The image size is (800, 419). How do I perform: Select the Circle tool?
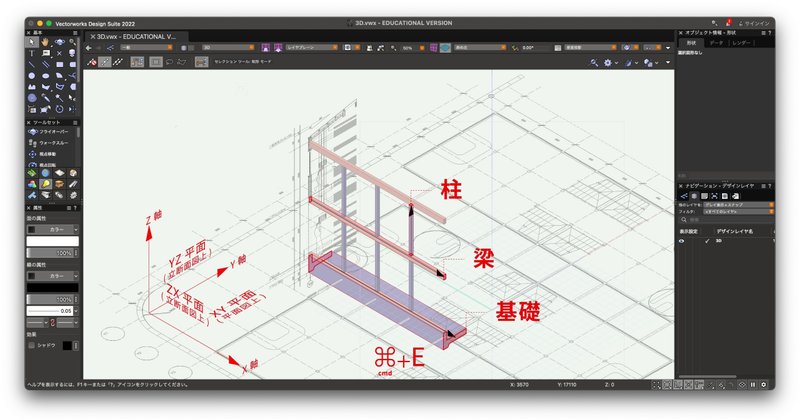(32, 76)
